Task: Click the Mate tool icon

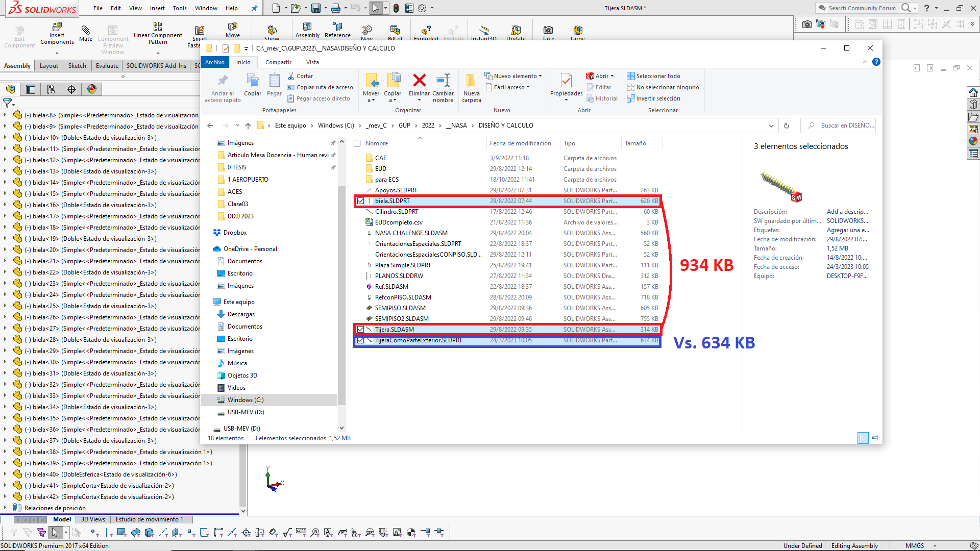Action: coord(86,30)
